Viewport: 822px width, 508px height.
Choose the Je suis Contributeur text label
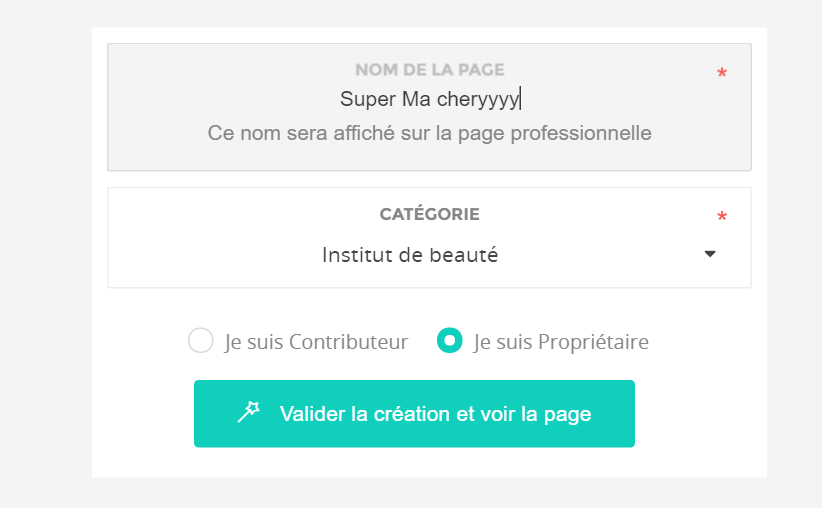click(x=316, y=342)
